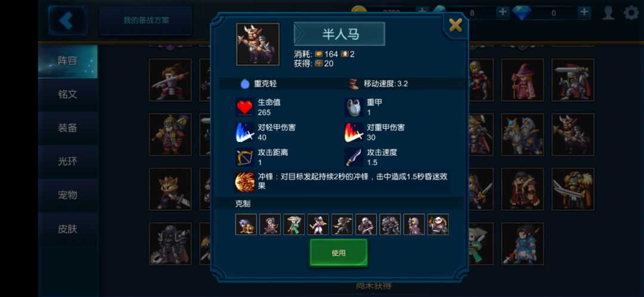The width and height of the screenshot is (644, 297).
Task: Add diamonds with the plus button
Action: [584, 13]
